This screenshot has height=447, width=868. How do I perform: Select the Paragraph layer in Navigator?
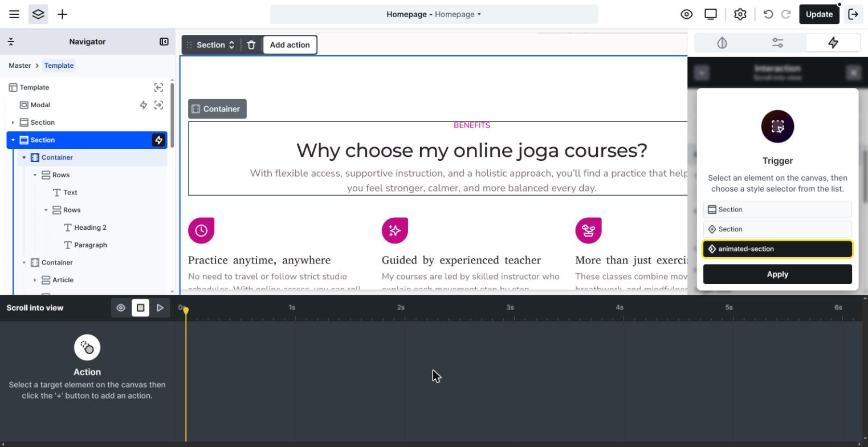(x=90, y=245)
